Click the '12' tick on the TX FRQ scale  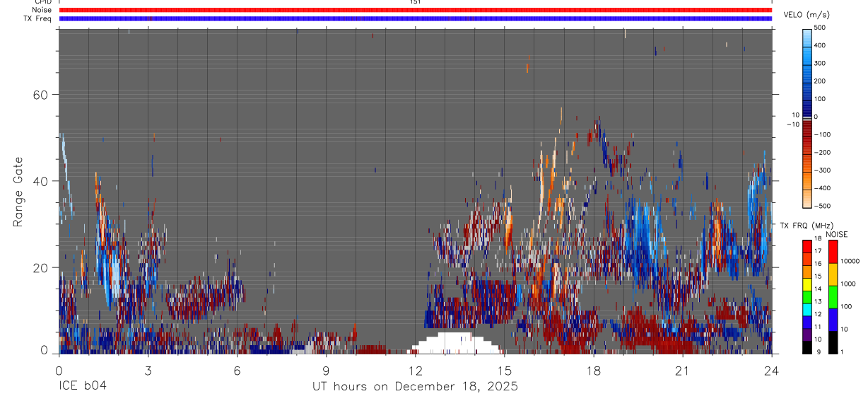click(818, 315)
